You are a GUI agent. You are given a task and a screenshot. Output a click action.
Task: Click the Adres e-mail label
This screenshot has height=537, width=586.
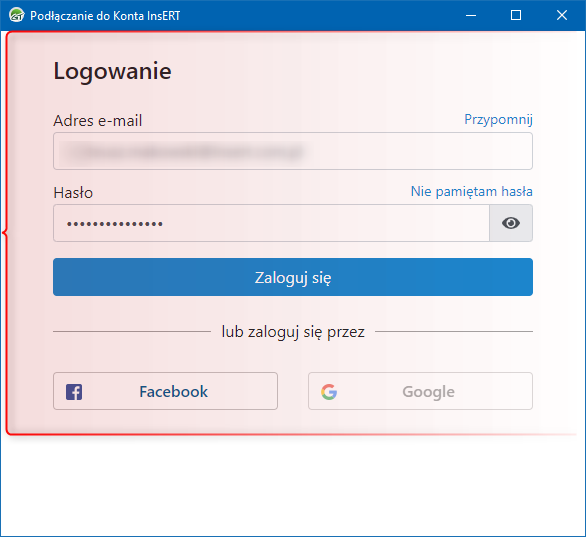point(98,121)
